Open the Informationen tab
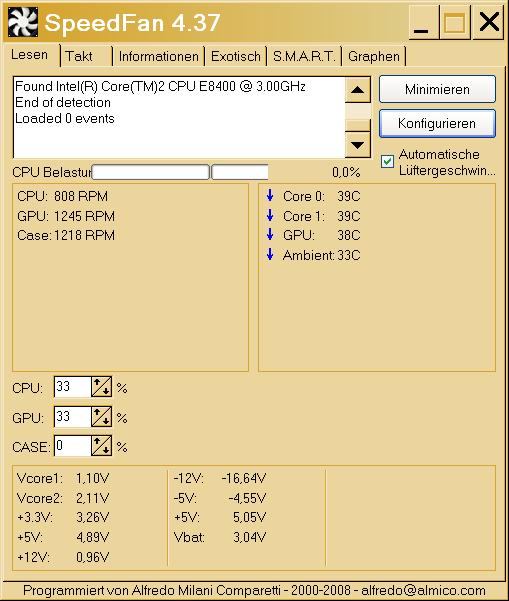Image resolution: width=509 pixels, height=601 pixels. [x=158, y=56]
